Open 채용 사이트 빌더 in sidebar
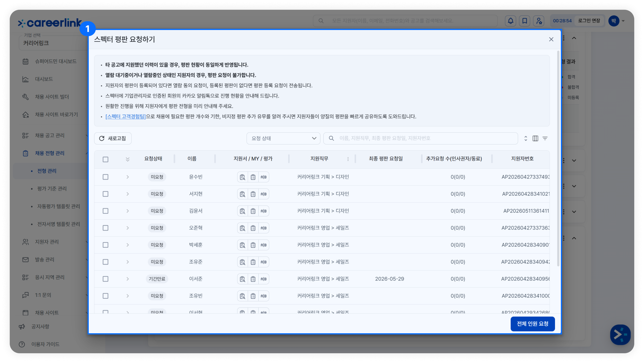This screenshot has width=644, height=363. tap(52, 97)
